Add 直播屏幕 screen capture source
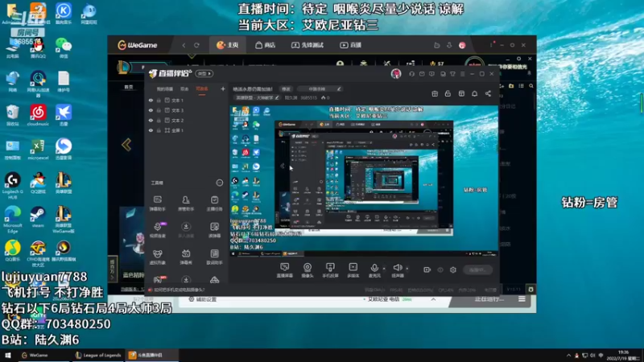This screenshot has width=644, height=362. pos(285,270)
